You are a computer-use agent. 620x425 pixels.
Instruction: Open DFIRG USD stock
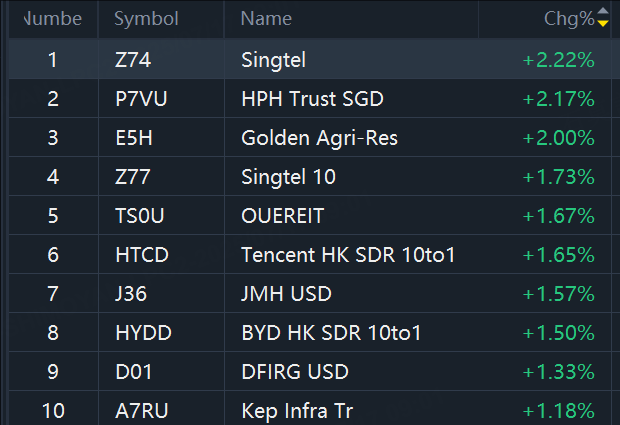[294, 372]
